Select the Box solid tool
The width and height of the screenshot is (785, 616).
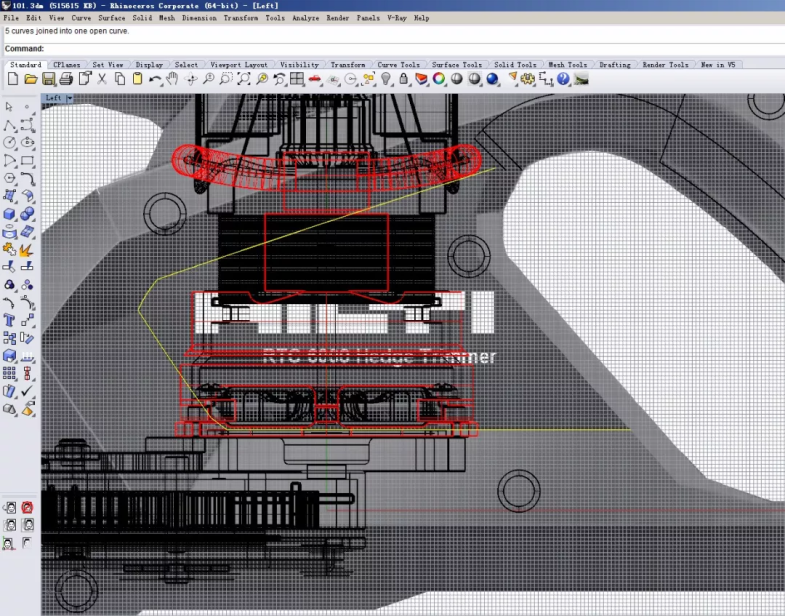click(x=10, y=214)
